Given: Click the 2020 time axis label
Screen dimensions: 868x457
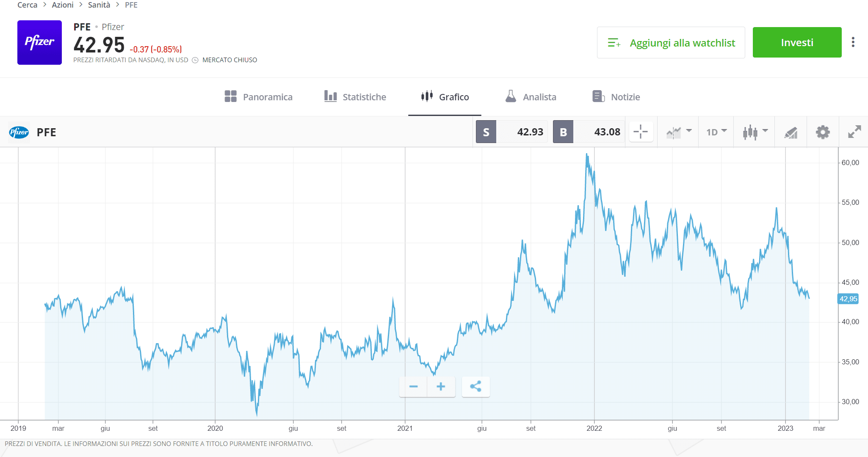Looking at the screenshot, I should (x=215, y=428).
